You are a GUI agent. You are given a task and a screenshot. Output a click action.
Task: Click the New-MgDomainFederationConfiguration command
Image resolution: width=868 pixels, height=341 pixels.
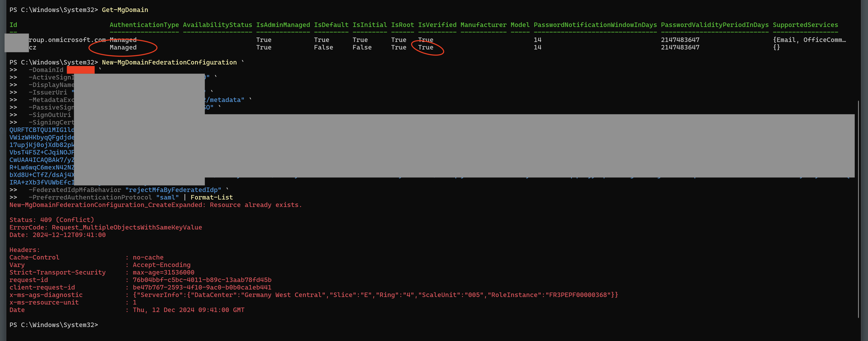(x=169, y=62)
